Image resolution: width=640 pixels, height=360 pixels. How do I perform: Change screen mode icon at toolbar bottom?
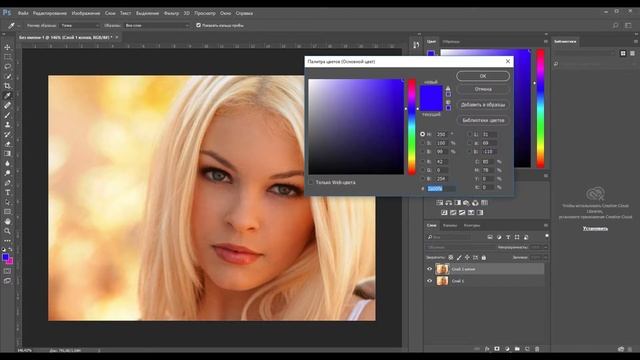point(7,281)
